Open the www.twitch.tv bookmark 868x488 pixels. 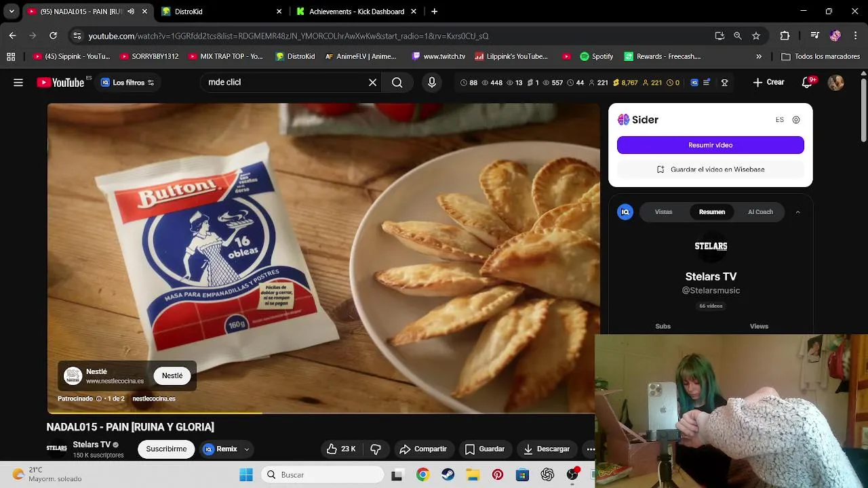pos(438,56)
